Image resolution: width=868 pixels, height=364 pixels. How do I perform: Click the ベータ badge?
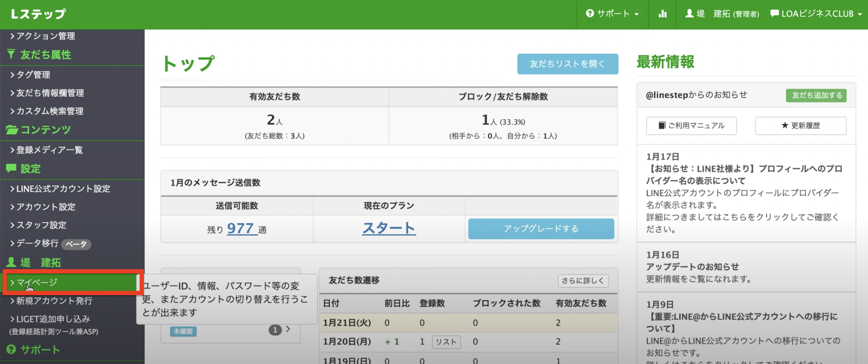tap(76, 244)
